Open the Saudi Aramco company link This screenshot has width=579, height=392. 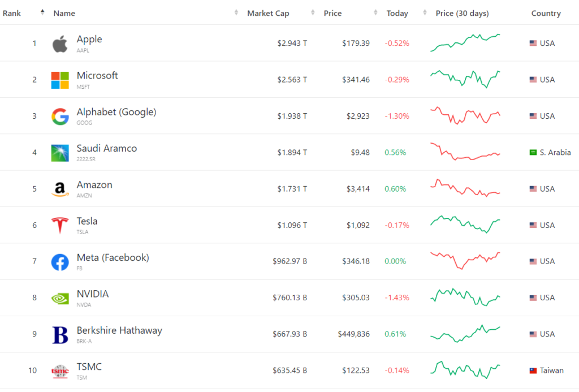(x=107, y=148)
